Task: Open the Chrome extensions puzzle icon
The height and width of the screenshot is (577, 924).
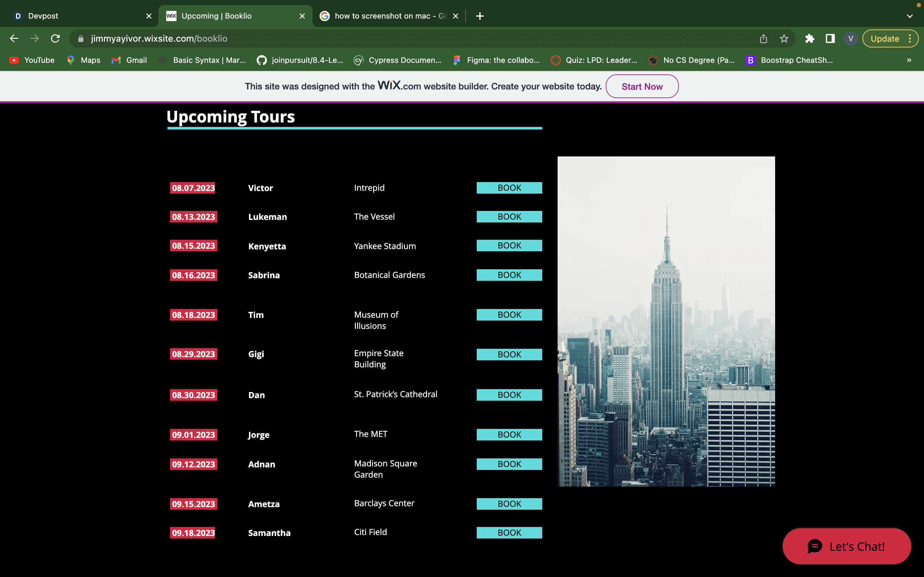Action: point(809,38)
